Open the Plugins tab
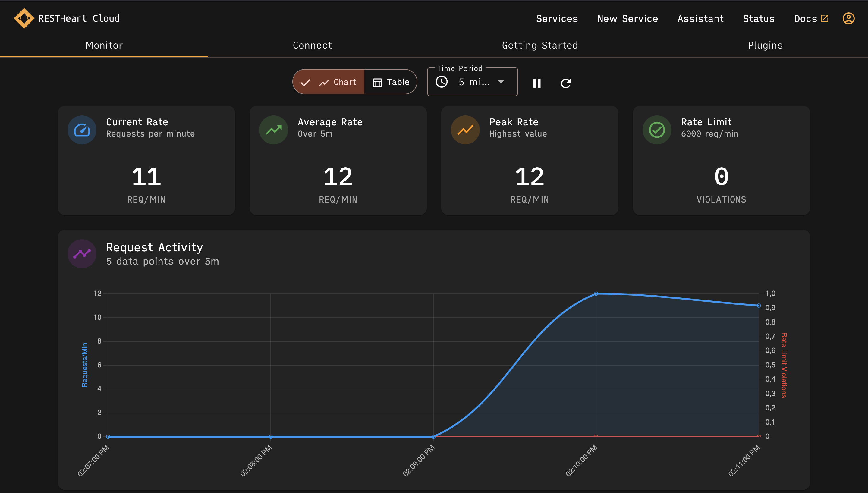 765,45
